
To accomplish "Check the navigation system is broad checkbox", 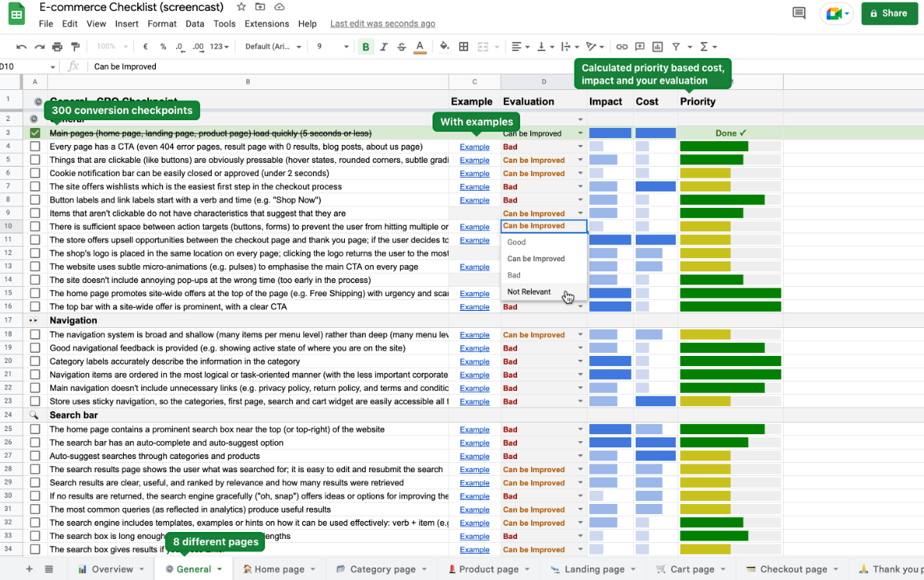I will [35, 335].
